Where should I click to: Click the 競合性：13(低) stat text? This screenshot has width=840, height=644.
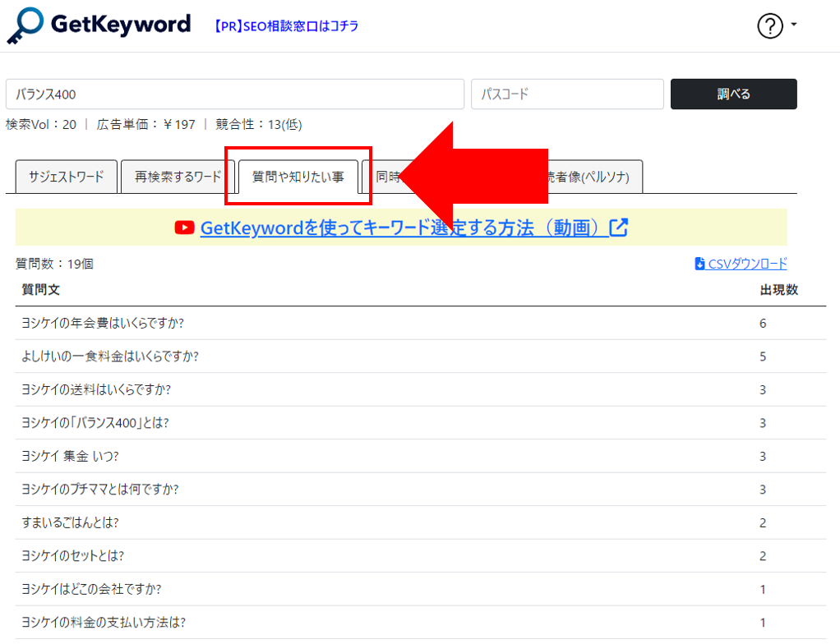pos(259,124)
